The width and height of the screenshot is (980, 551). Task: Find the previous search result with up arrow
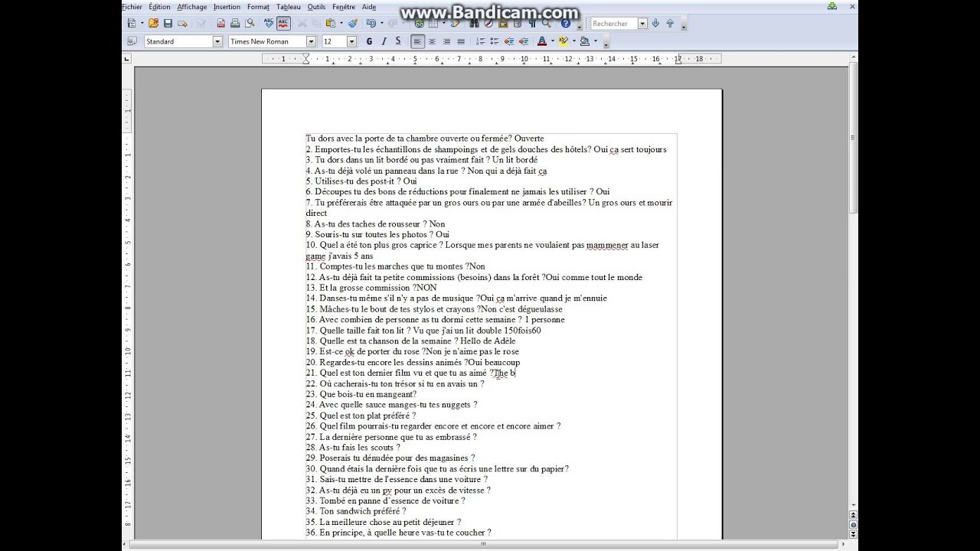pos(670,24)
